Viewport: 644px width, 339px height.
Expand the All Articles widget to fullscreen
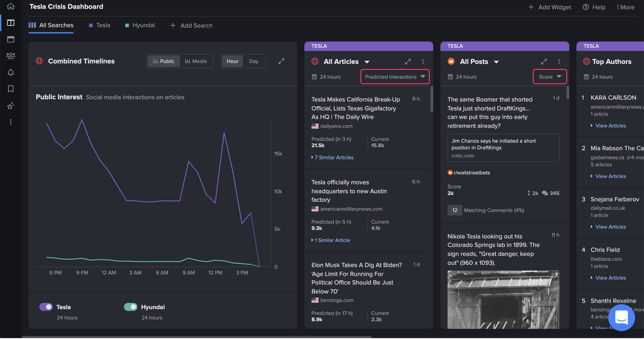[x=408, y=62]
